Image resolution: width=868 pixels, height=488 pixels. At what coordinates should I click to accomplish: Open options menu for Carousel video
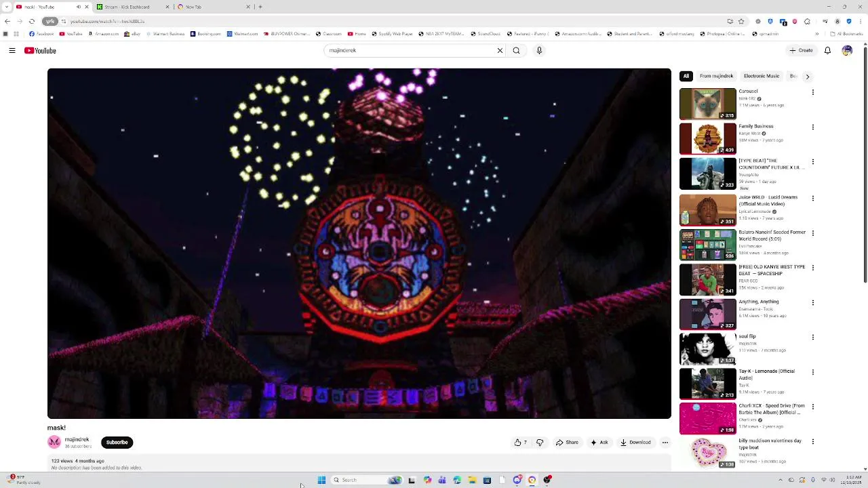(812, 92)
